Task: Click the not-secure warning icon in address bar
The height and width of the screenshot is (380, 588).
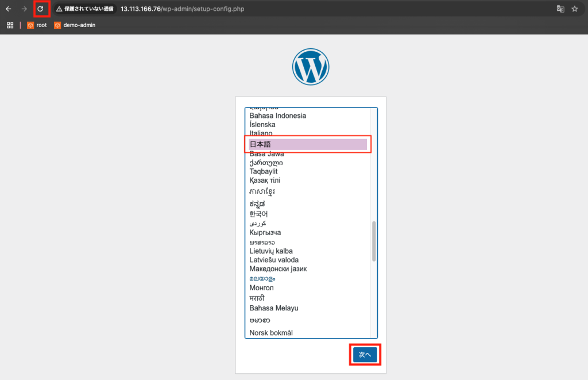Action: point(59,9)
